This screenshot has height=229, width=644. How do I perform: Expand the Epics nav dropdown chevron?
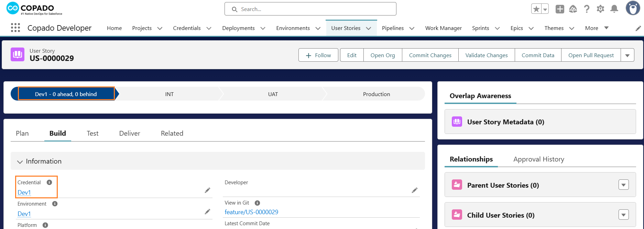coord(531,28)
